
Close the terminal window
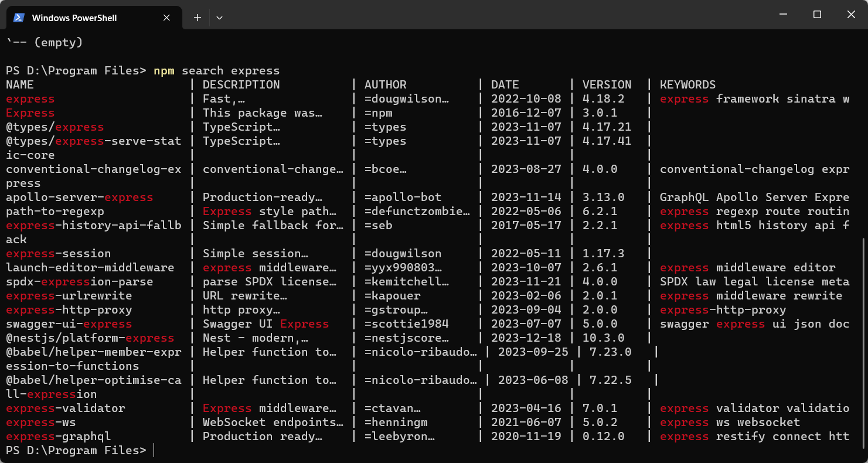pos(851,15)
